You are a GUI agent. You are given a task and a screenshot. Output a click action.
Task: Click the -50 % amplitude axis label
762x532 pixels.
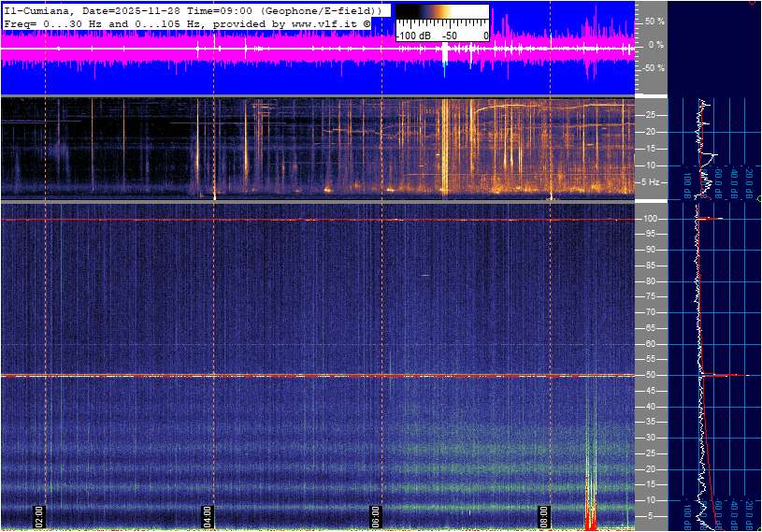tap(653, 68)
